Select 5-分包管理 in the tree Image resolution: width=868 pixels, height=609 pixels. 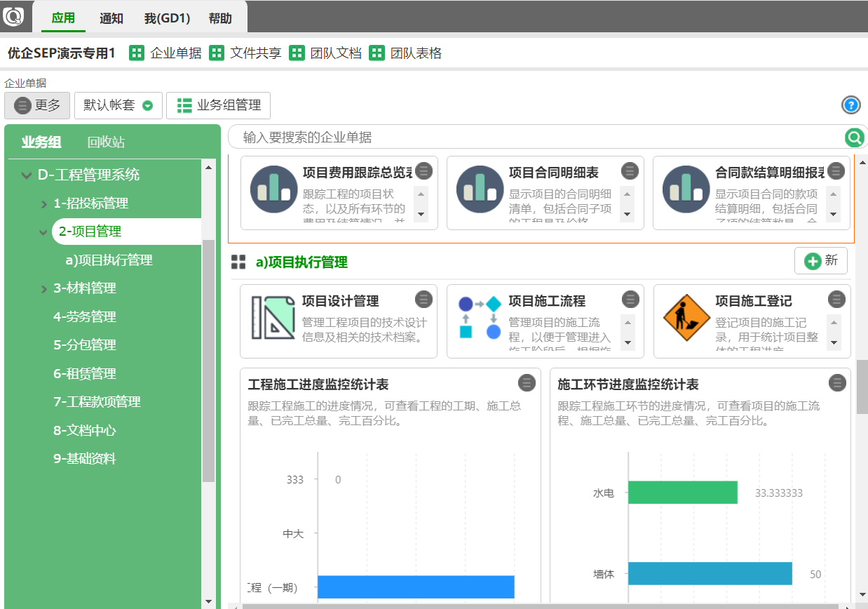[85, 345]
